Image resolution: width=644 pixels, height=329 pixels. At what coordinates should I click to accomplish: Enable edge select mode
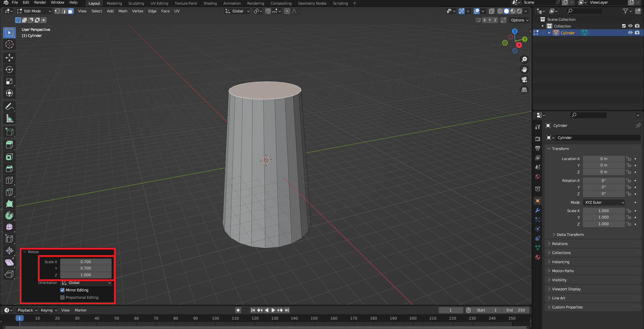click(64, 11)
